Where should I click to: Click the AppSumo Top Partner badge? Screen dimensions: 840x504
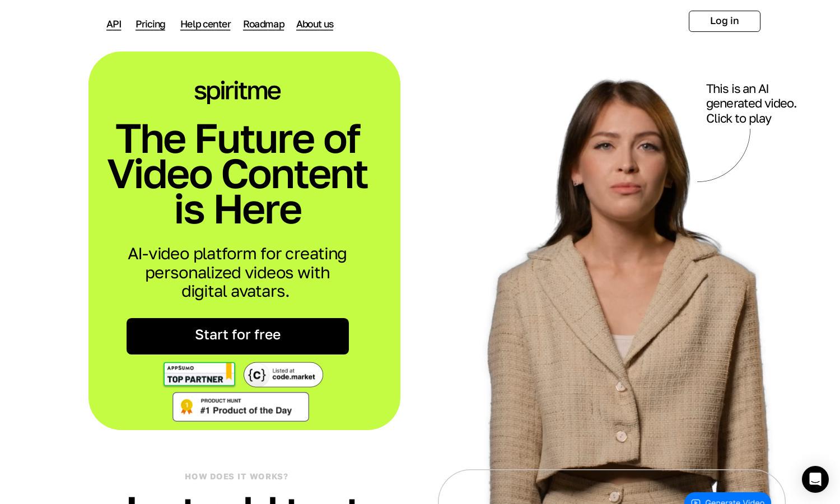tap(199, 375)
